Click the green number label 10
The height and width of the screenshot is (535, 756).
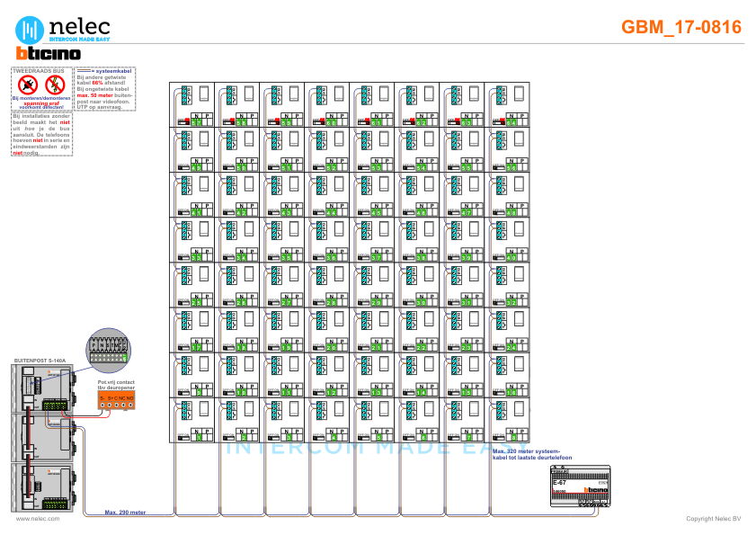(x=241, y=392)
